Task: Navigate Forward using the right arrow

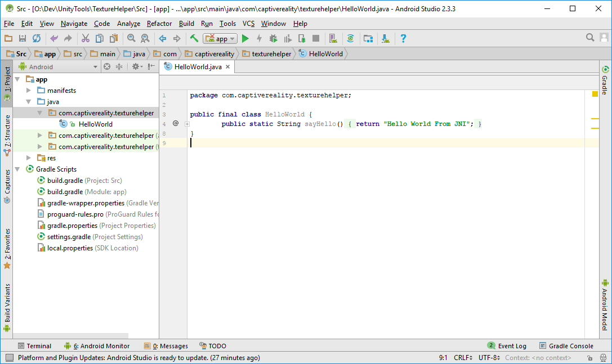Action: tap(177, 38)
